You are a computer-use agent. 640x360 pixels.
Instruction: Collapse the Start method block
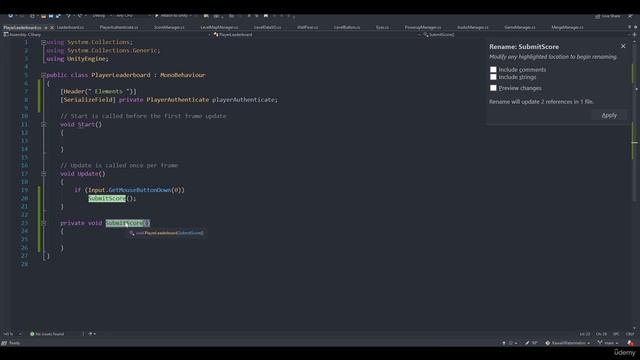(43, 124)
